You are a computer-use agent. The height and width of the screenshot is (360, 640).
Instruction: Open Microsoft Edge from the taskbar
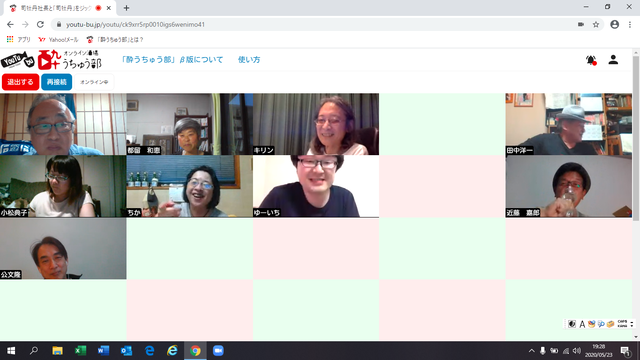[x=149, y=351]
